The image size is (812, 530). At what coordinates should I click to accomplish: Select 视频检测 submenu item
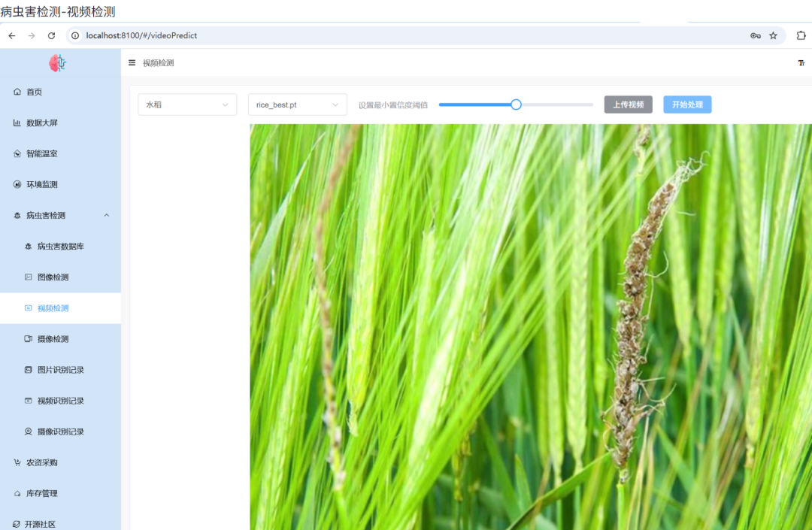[x=61, y=308]
